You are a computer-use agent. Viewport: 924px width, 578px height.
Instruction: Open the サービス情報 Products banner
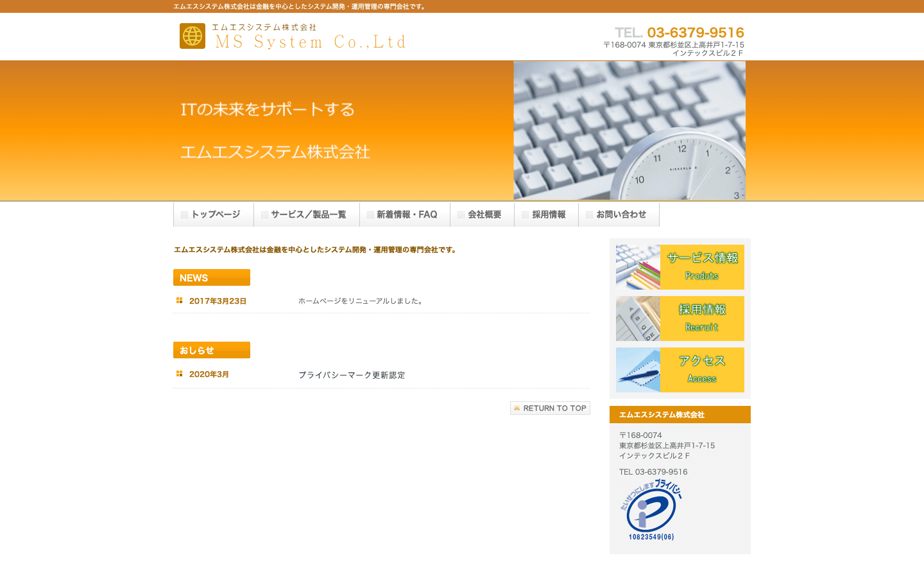coord(680,267)
